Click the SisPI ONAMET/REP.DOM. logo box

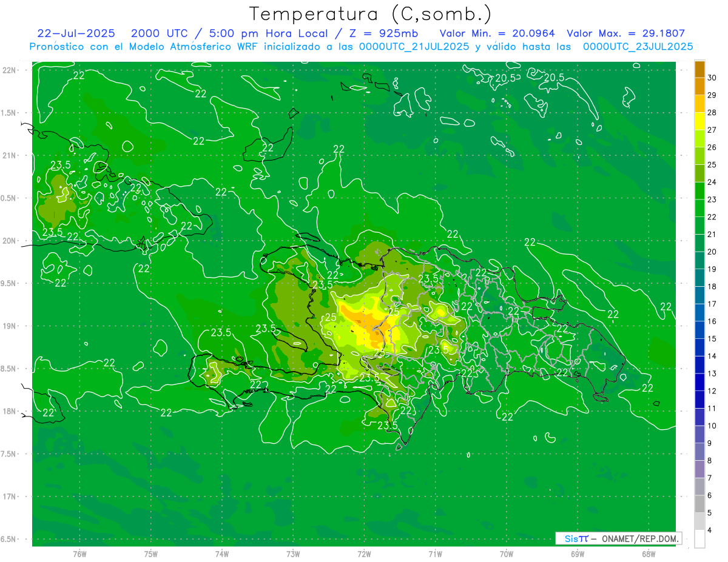pyautogui.click(x=618, y=538)
